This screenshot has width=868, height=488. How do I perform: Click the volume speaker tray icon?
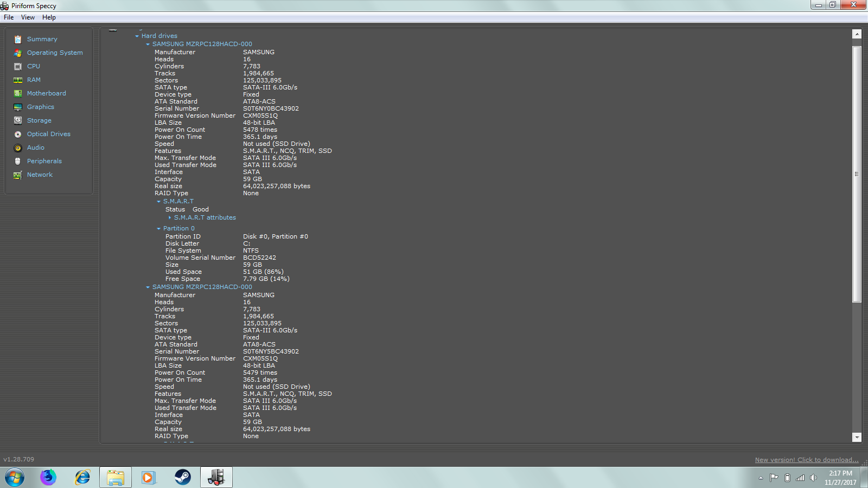(813, 478)
